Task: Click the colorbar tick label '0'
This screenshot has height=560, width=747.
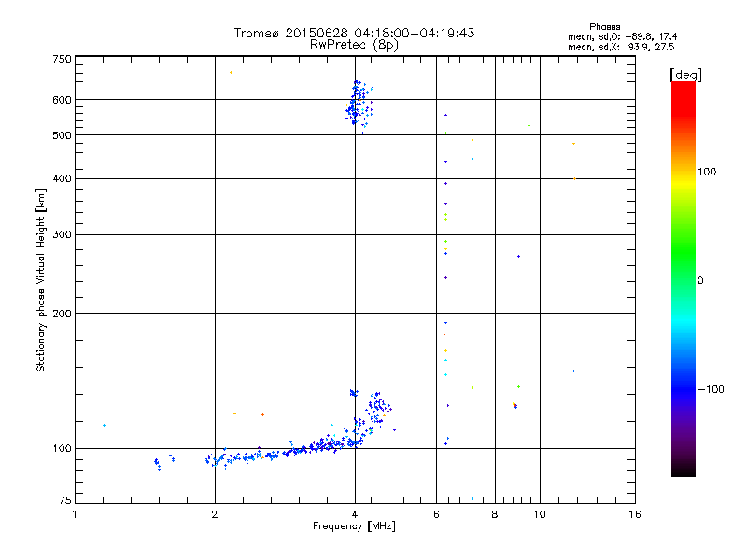Action: pyautogui.click(x=700, y=280)
